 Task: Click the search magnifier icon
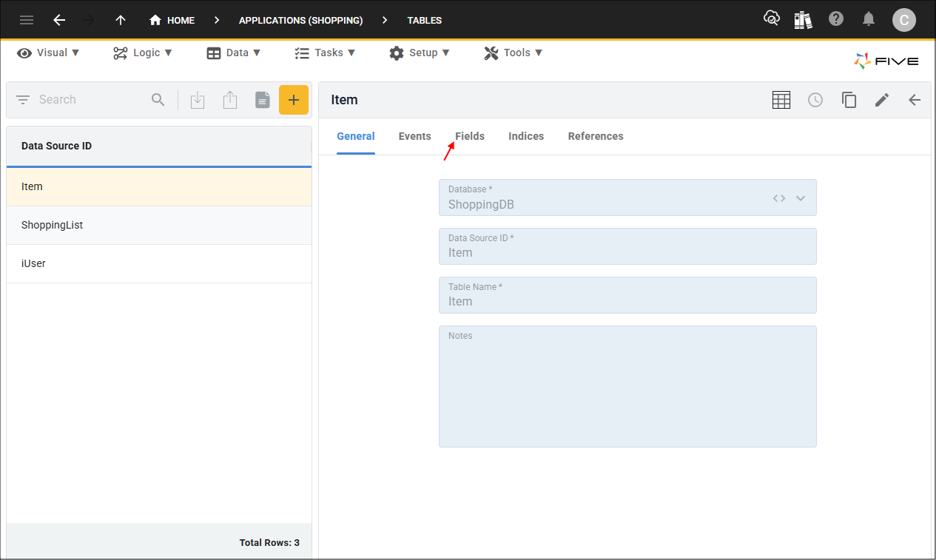click(158, 100)
